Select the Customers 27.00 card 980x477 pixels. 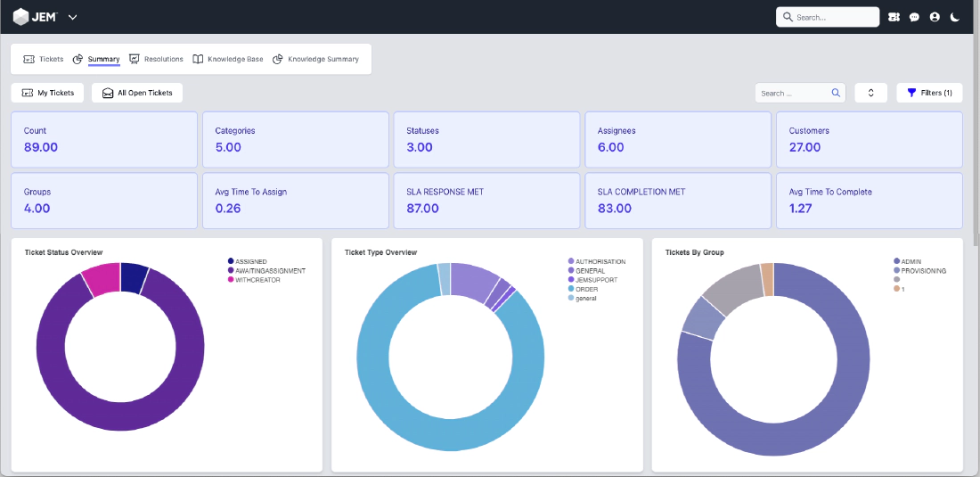(x=870, y=139)
